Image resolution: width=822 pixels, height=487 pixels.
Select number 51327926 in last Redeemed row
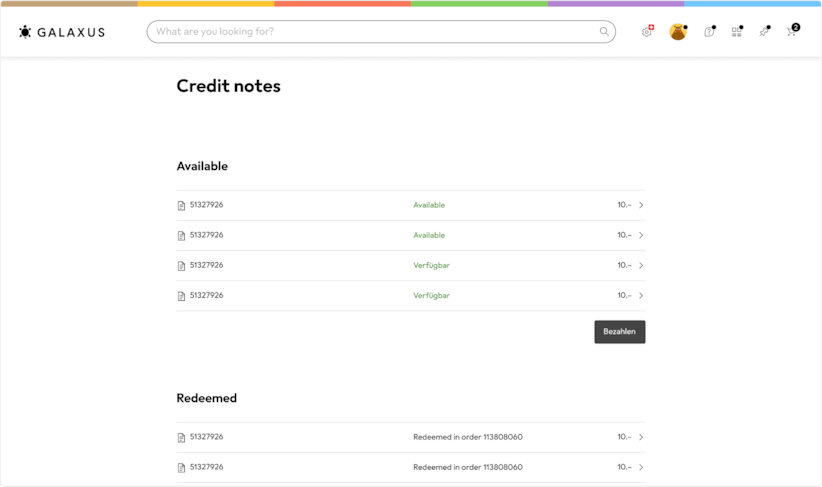[207, 467]
